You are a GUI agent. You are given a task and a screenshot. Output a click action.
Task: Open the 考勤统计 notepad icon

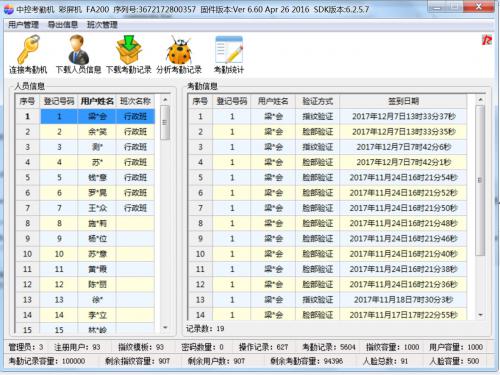click(229, 50)
